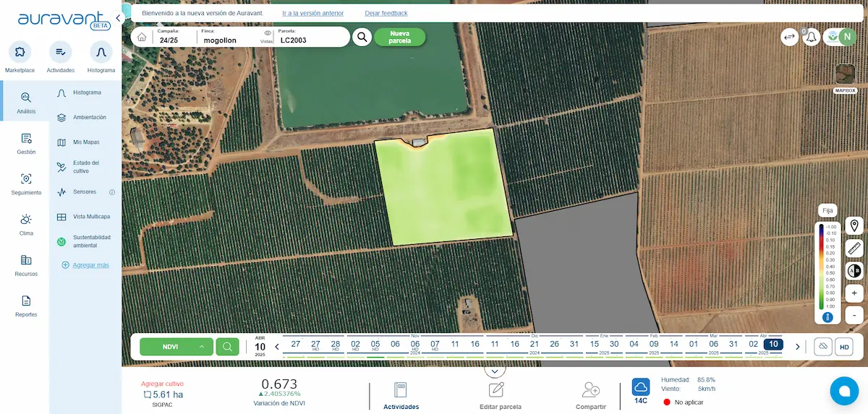
Task: Collapse the bottom info panel chevron
Action: [495, 371]
